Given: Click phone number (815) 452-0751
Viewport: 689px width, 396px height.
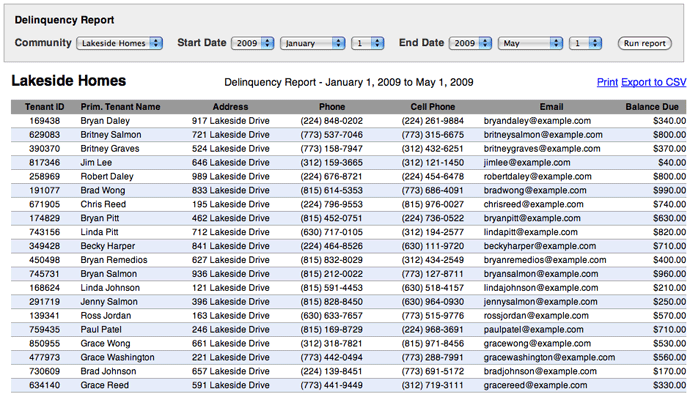Looking at the screenshot, I should 332,218.
